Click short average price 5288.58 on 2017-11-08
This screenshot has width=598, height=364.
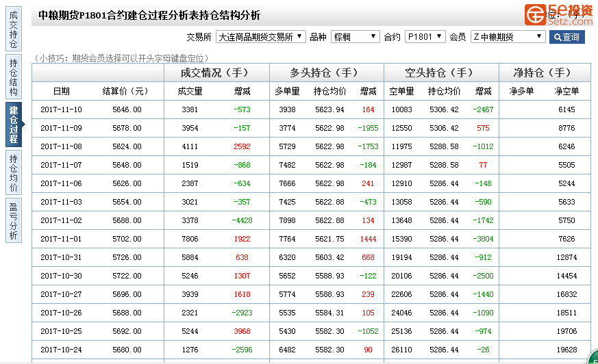click(444, 146)
